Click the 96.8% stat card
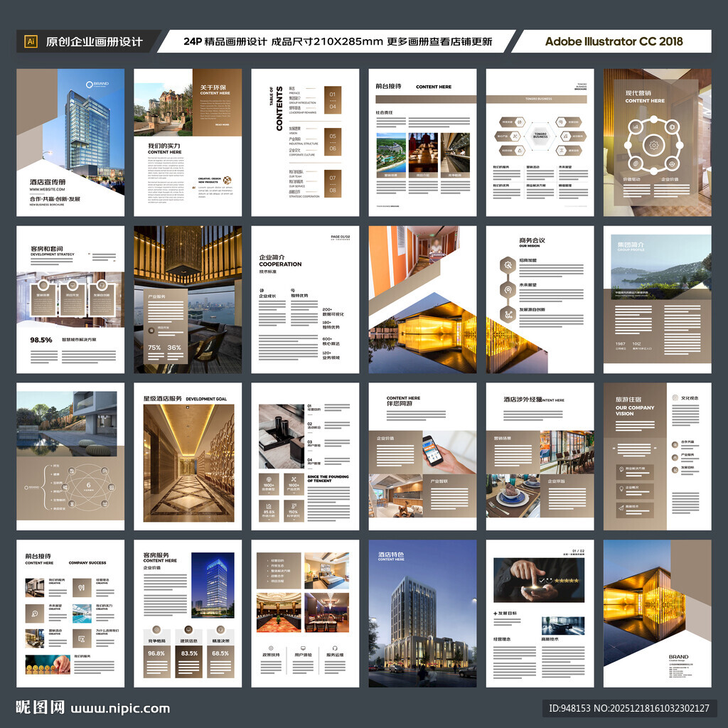Viewport: 728px width, 728px height. [x=156, y=660]
